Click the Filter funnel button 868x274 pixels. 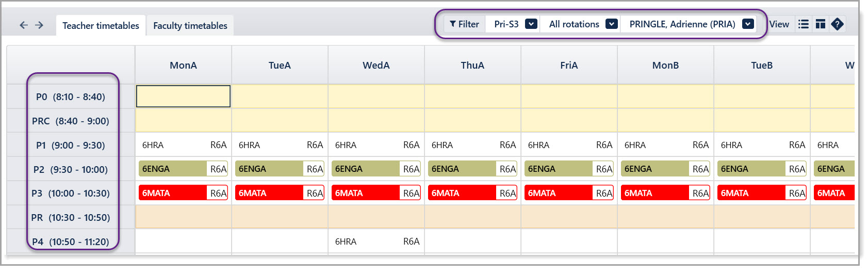464,24
